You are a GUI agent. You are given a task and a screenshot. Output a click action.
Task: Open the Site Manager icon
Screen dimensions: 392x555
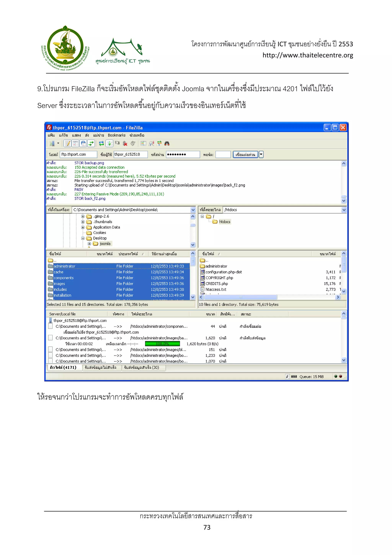52,143
